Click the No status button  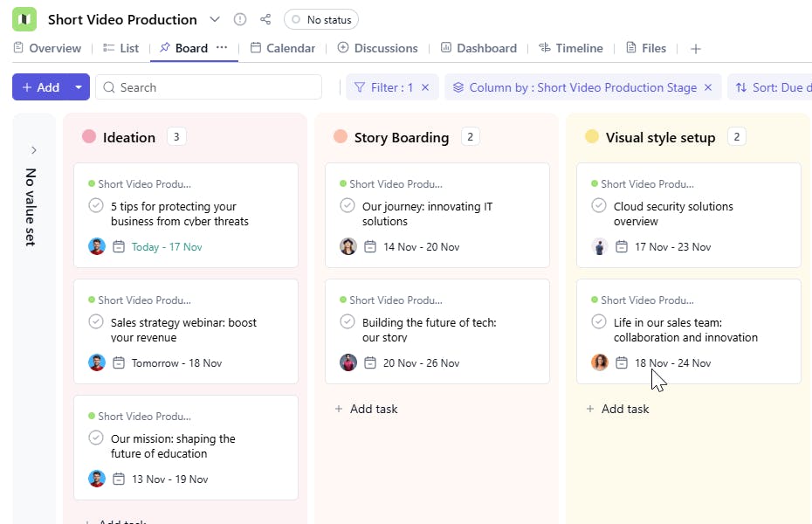320,19
